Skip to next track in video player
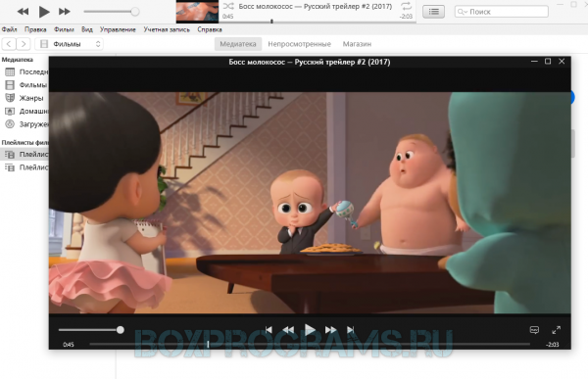Image resolution: width=588 pixels, height=379 pixels. (351, 330)
